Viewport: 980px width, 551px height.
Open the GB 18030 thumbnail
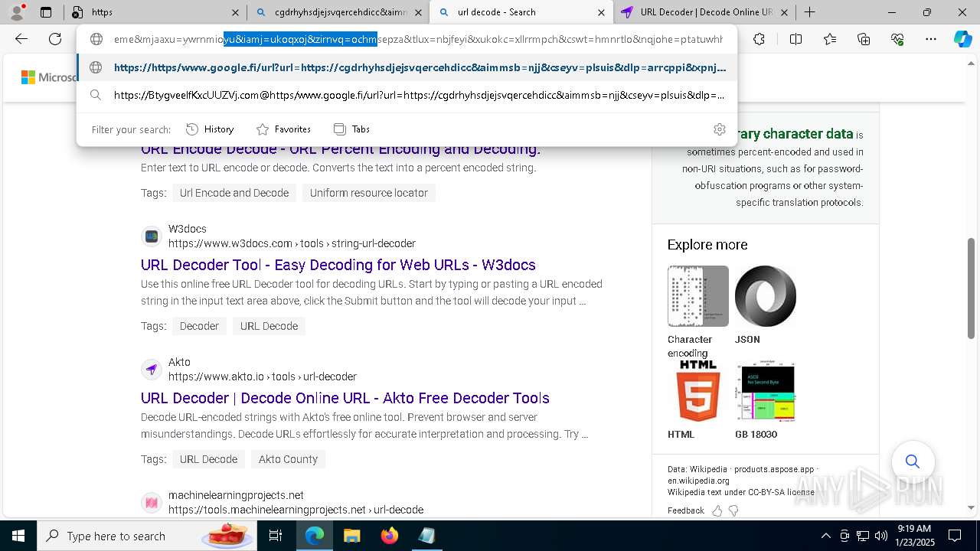766,392
